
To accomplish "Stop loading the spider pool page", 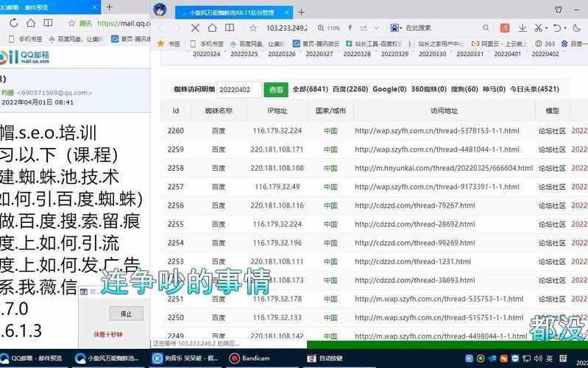I will coord(195,28).
